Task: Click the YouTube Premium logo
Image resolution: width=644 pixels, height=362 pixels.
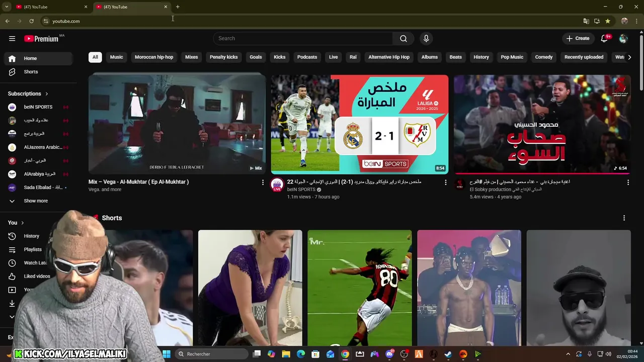Action: point(41,39)
